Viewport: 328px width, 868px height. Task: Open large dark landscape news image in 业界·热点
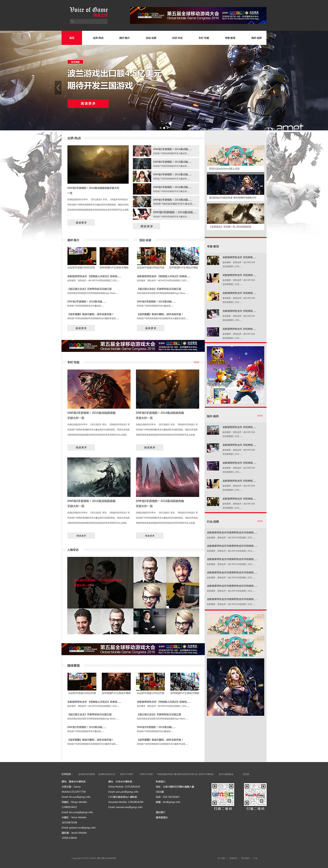[98, 165]
